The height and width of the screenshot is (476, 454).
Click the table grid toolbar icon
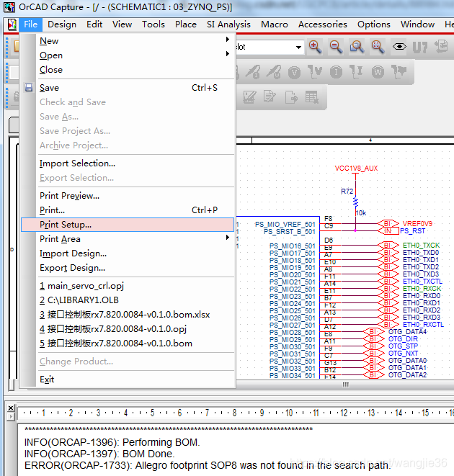312,97
